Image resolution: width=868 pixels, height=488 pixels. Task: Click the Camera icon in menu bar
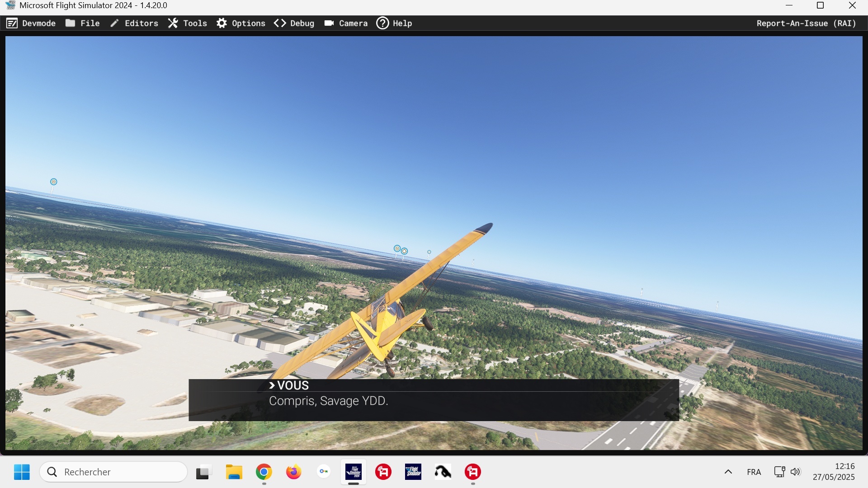(329, 23)
